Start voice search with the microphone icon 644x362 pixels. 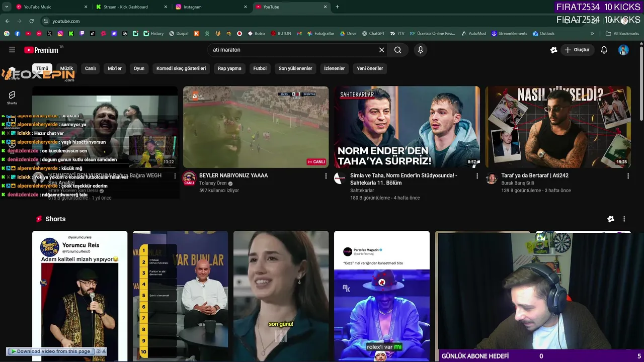(x=421, y=50)
